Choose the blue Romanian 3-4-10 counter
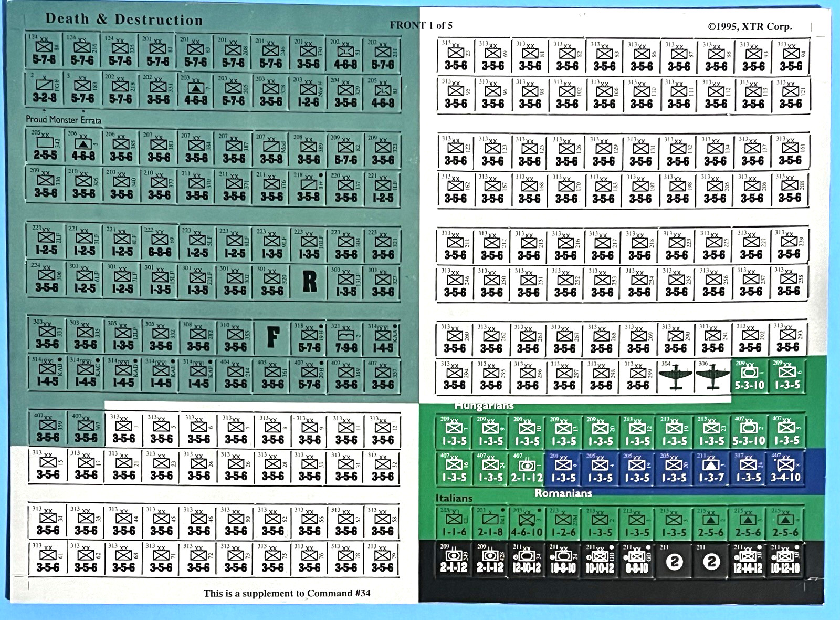This screenshot has width=840, height=620. pyautogui.click(x=785, y=468)
